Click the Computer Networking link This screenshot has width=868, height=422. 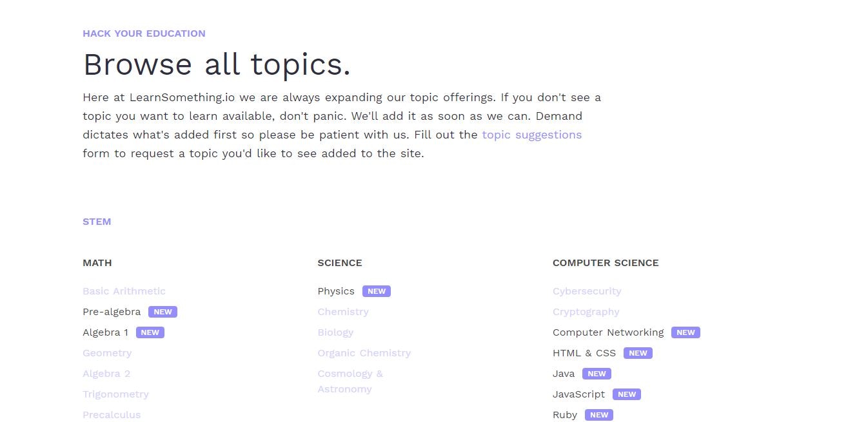click(x=608, y=332)
